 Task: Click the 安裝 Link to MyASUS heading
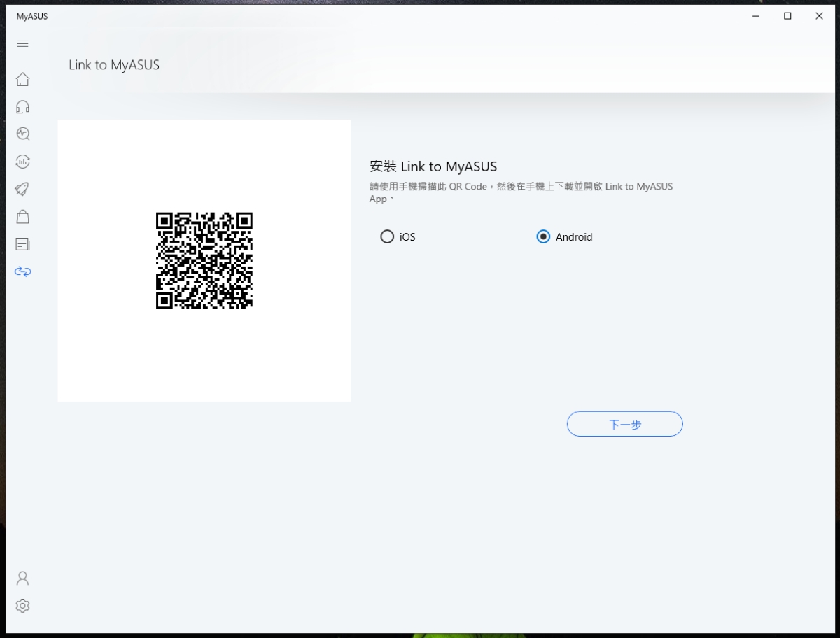433,166
